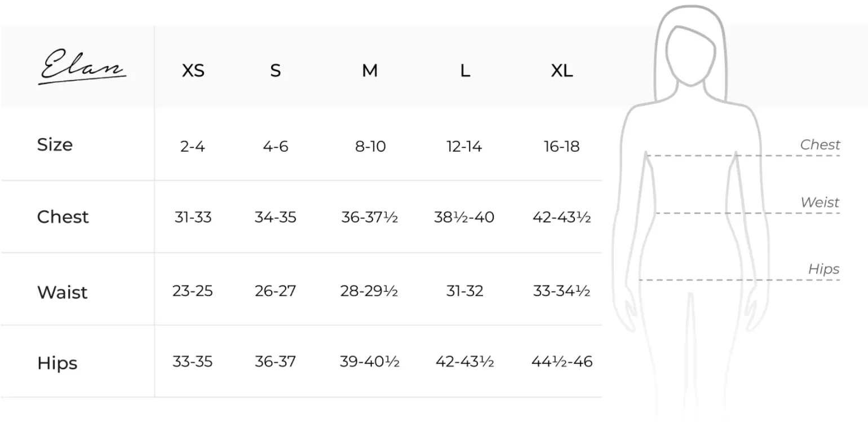Click the 36-37½ chest measurement
Screen dimensions: 868x422
pos(370,217)
